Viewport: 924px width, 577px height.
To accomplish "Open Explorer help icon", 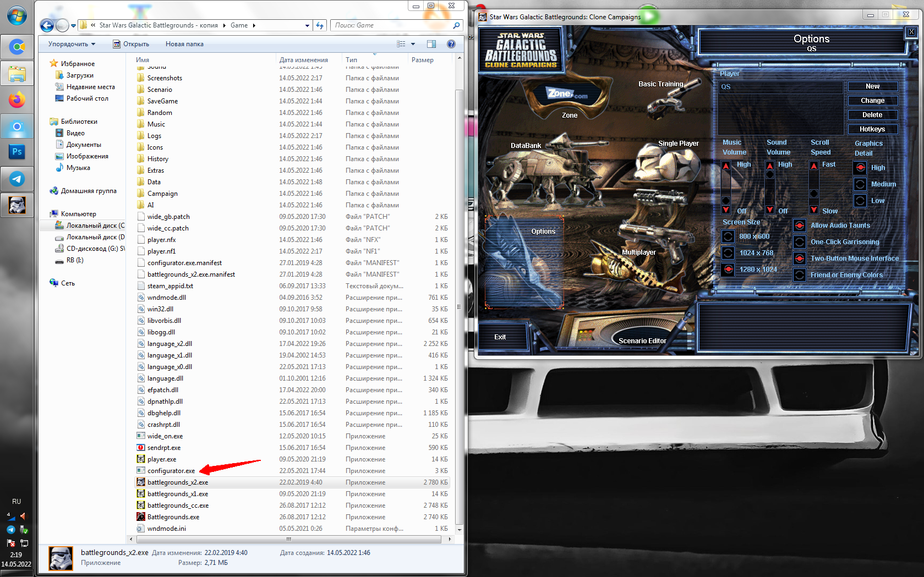I will (451, 44).
